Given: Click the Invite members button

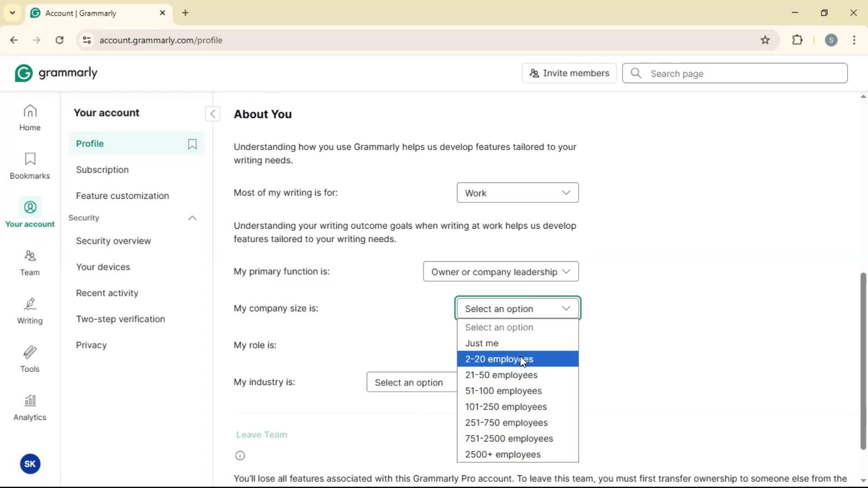Looking at the screenshot, I should [569, 73].
